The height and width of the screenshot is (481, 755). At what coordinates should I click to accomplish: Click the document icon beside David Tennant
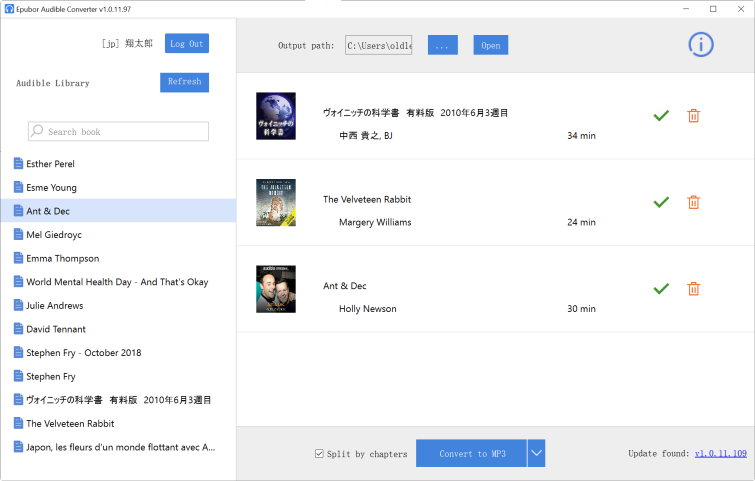click(x=18, y=329)
